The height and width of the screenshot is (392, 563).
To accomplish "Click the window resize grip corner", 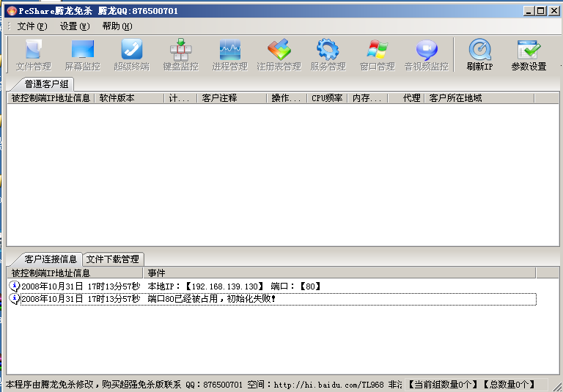I will click(x=556, y=386).
